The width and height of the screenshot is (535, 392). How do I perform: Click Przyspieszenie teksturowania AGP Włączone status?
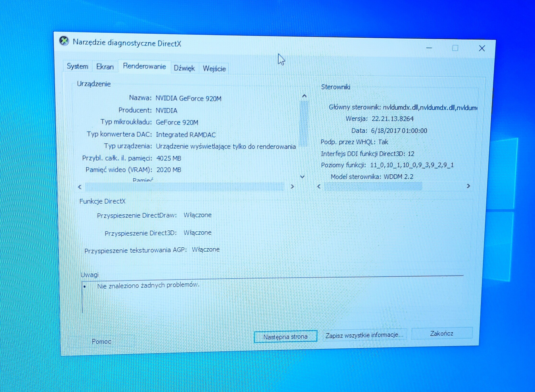(x=206, y=249)
